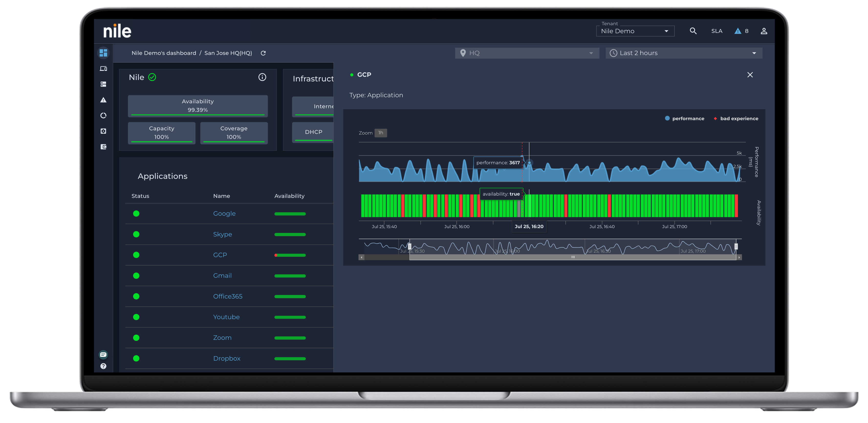
Task: Click the Coverage 100% tile
Action: pos(234,133)
